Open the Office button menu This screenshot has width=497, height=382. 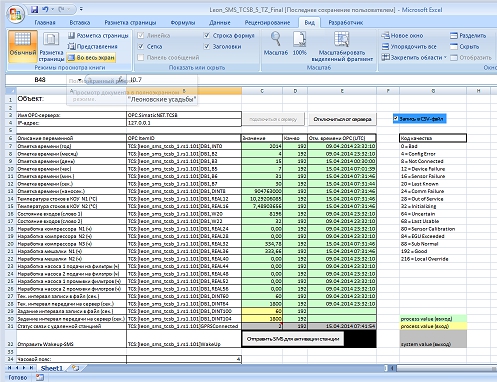click(16, 14)
